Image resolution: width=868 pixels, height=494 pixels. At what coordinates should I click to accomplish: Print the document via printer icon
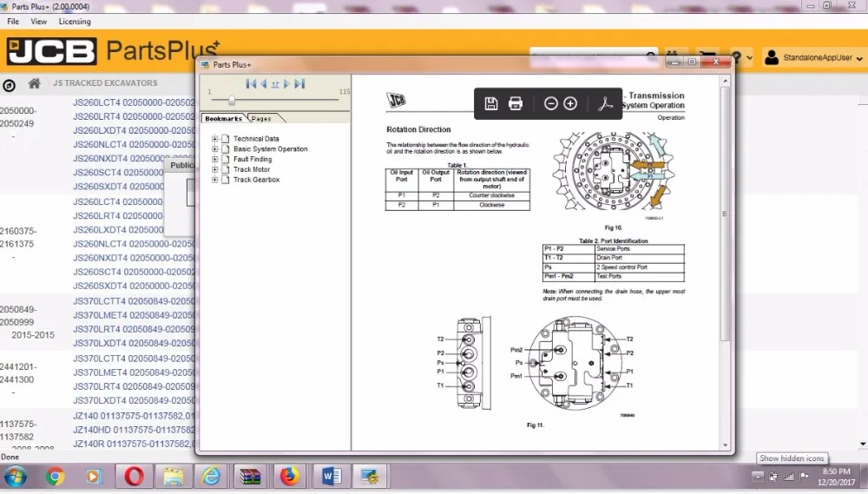click(516, 103)
